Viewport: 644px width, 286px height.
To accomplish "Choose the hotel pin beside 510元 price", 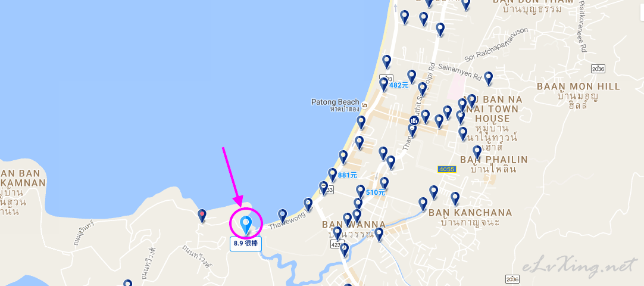I will [360, 191].
